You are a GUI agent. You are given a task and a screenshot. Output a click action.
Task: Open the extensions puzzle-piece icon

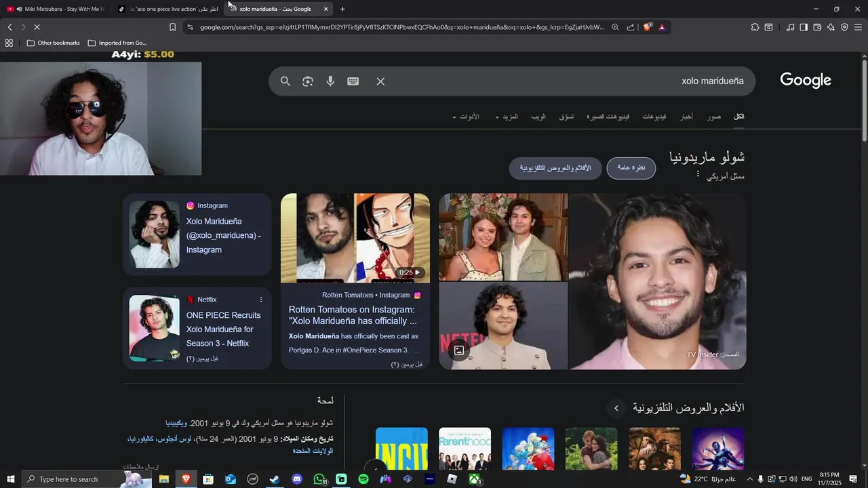click(x=755, y=27)
